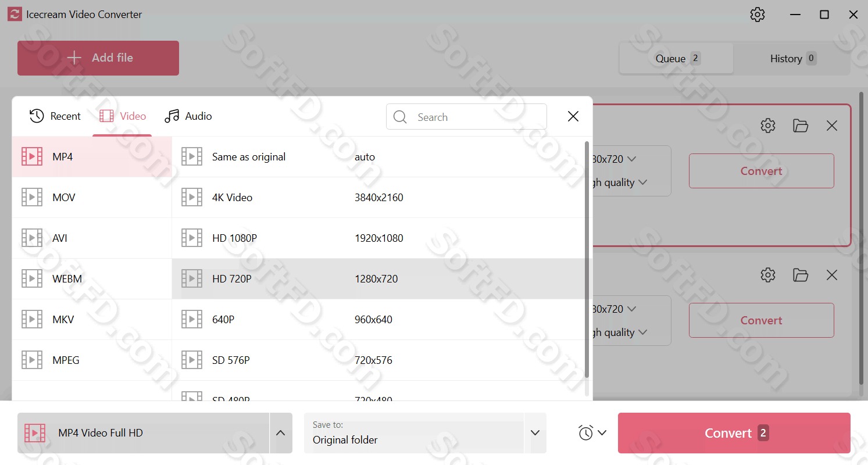Choose MP4 format in list

(x=92, y=157)
